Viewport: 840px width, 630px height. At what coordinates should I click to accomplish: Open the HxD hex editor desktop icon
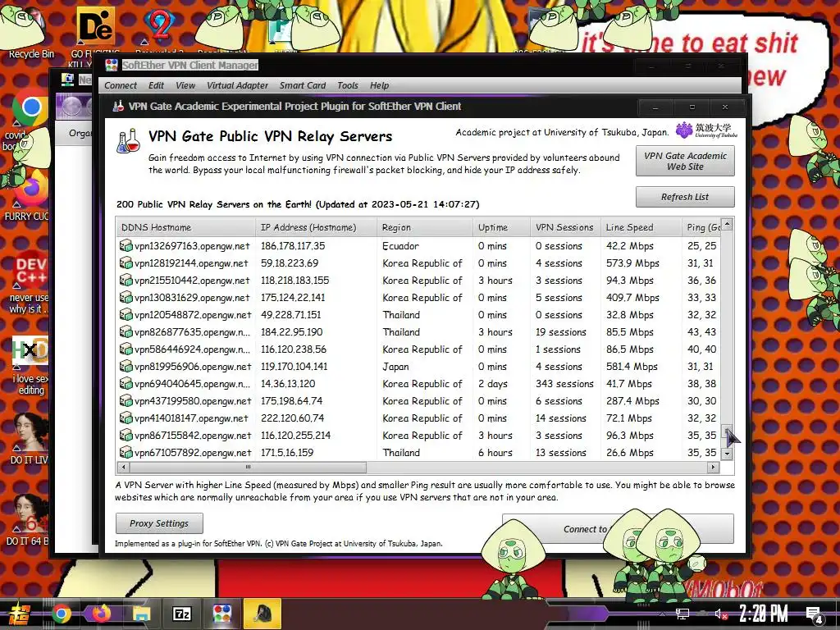[x=30, y=351]
